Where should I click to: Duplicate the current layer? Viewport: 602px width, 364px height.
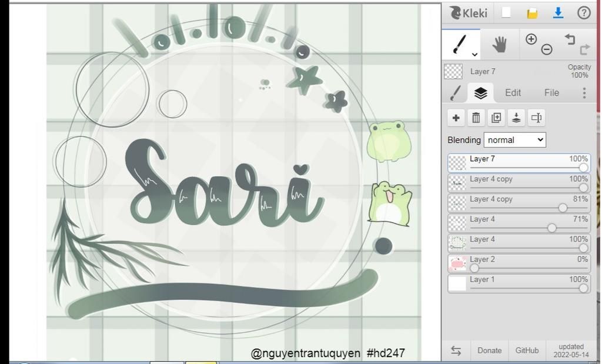pos(496,118)
